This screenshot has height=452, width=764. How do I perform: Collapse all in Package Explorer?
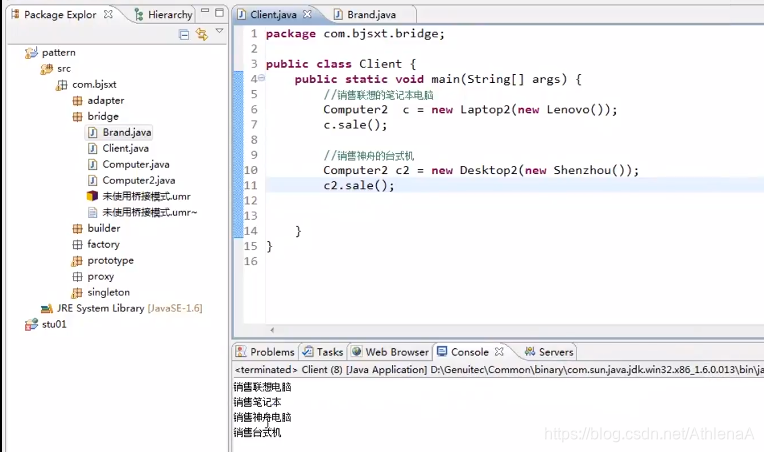184,35
